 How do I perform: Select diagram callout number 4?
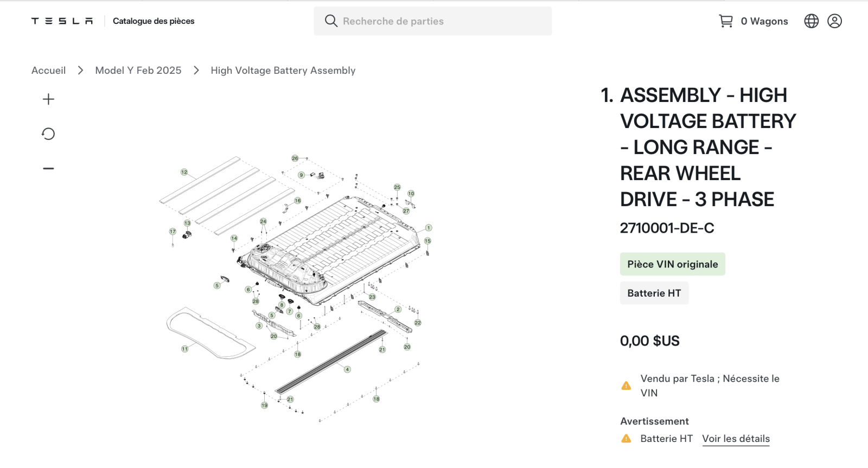click(x=347, y=369)
